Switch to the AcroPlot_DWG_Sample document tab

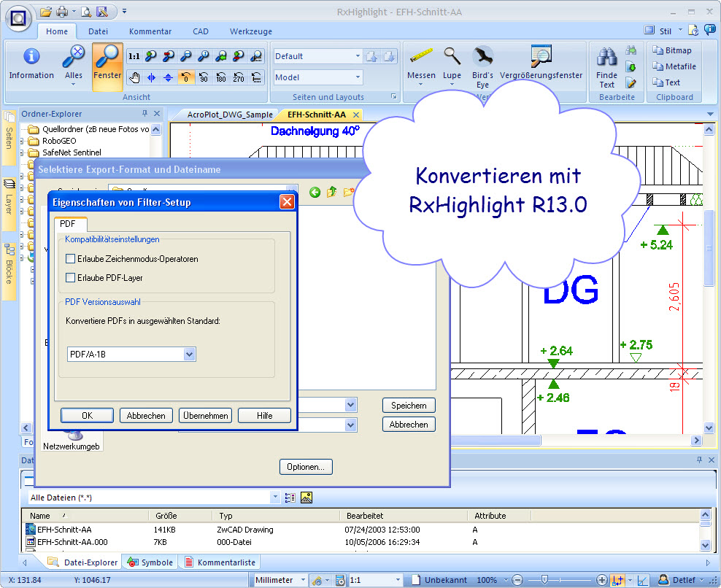coord(229,115)
